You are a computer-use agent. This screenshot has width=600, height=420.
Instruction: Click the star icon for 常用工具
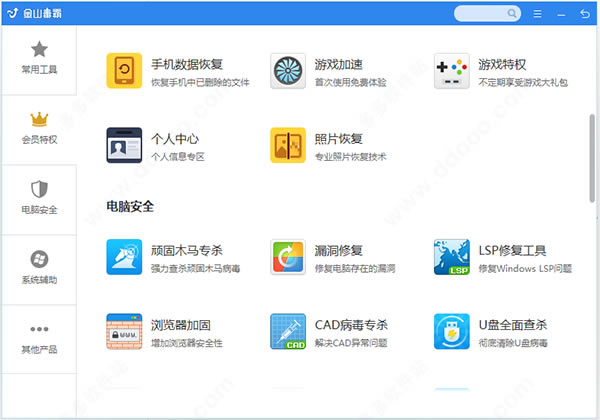(39, 49)
